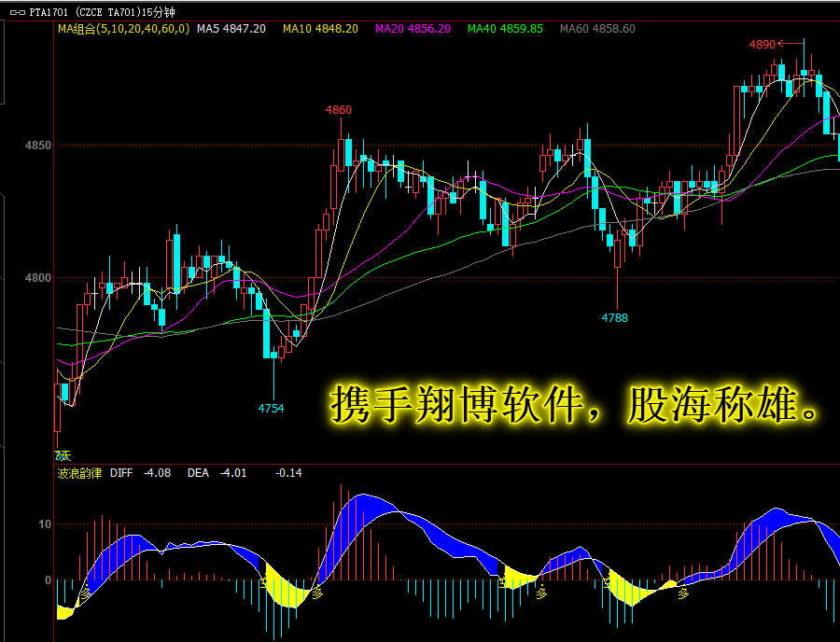Click the PTA1701 (CZCE TA701) chart title
This screenshot has width=840, height=642.
click(x=101, y=12)
